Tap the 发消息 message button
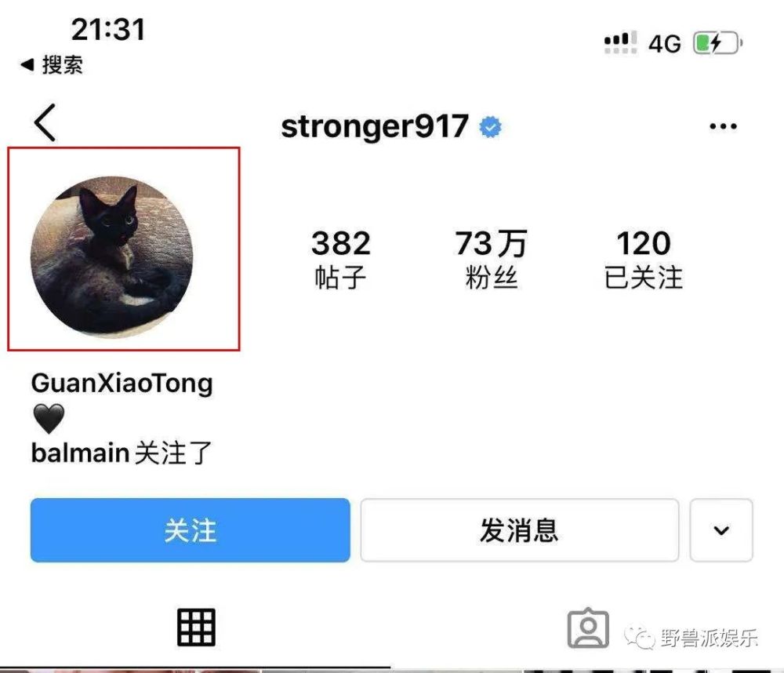Image resolution: width=784 pixels, height=673 pixels. (520, 530)
